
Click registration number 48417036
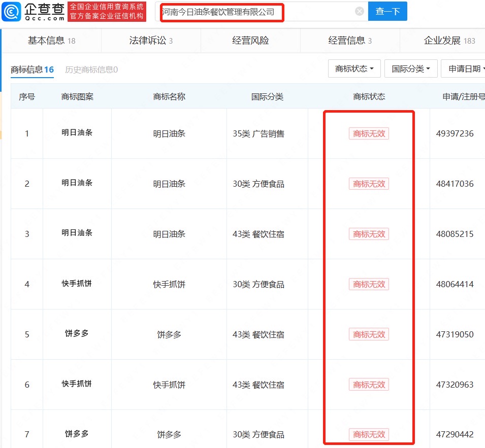[x=455, y=184]
